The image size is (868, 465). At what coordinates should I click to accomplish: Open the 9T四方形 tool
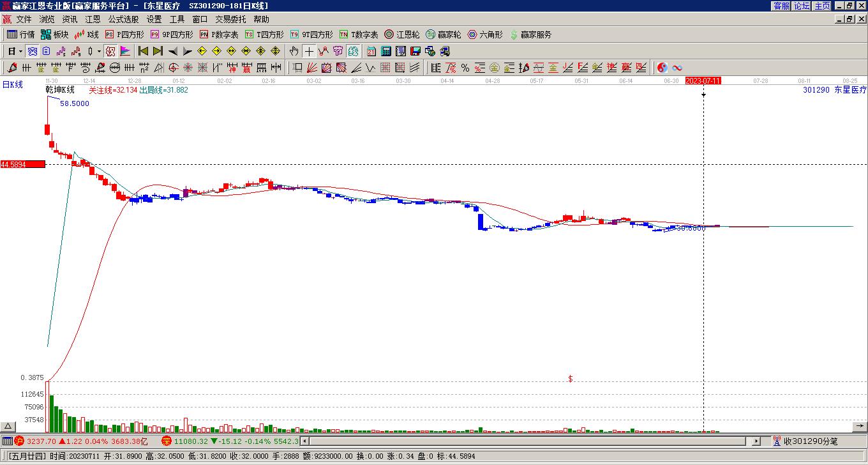click(x=311, y=34)
